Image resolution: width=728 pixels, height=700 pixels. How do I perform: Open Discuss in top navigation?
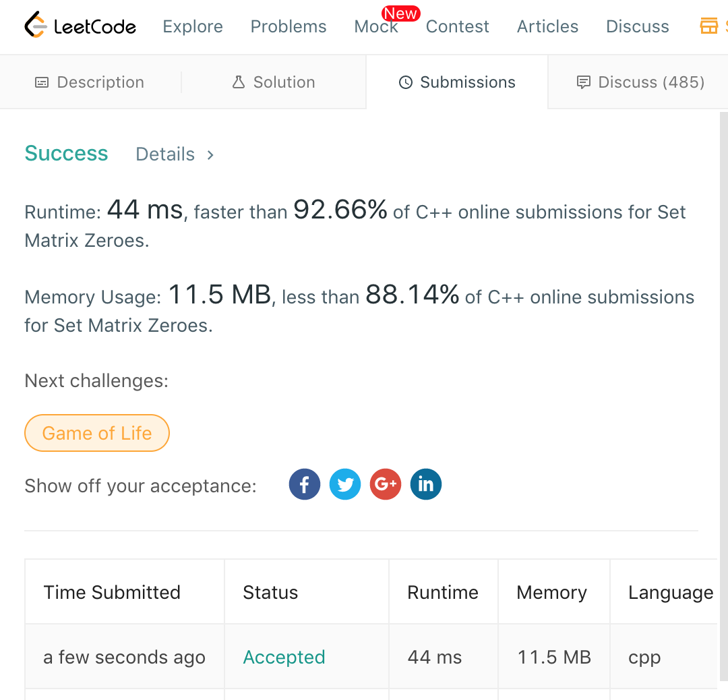(x=638, y=26)
